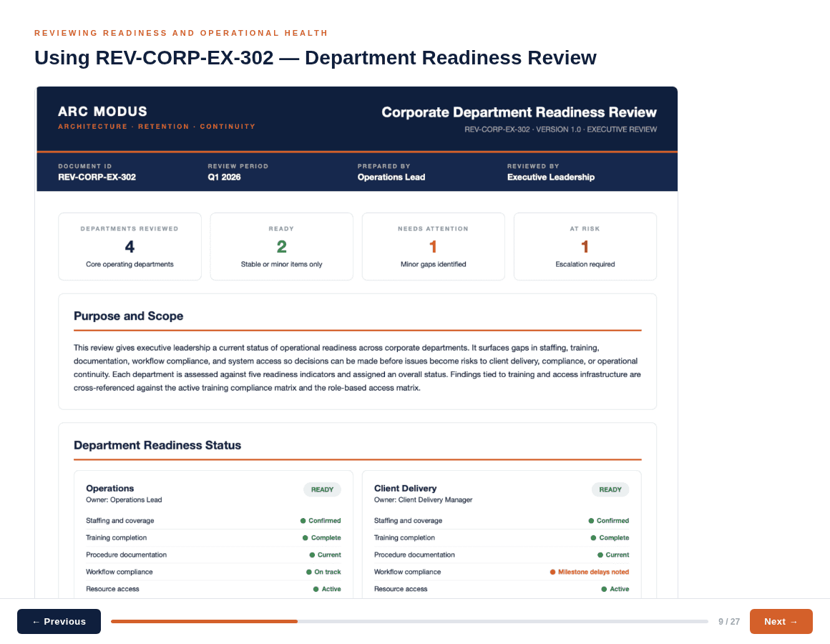Click the 'Owner: Client Delivery Manager' line
This screenshot has width=830, height=644.
coord(423,499)
